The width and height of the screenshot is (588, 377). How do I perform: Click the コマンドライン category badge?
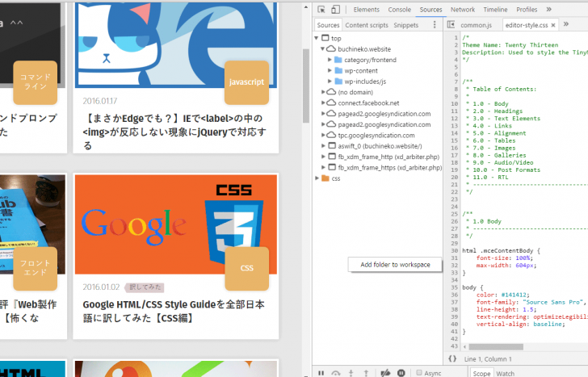(36, 82)
